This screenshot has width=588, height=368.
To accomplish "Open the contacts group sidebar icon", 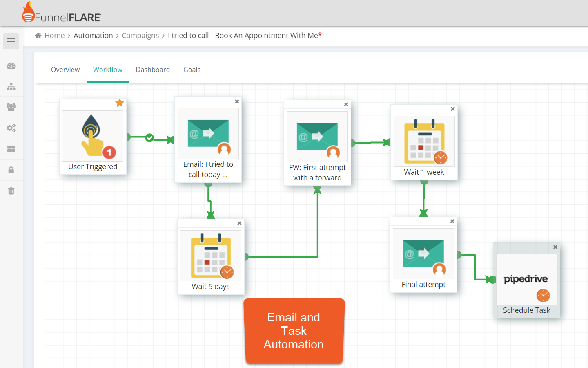I will click(11, 107).
